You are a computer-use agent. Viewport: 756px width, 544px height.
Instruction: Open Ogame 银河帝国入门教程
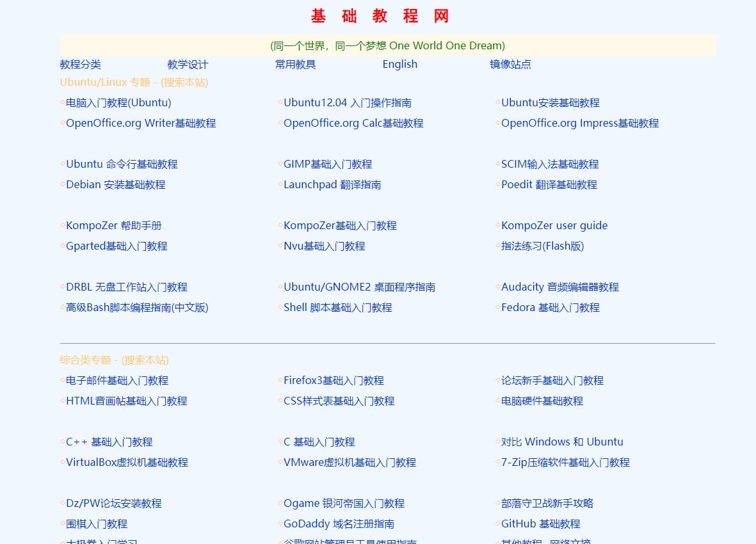[x=344, y=504]
